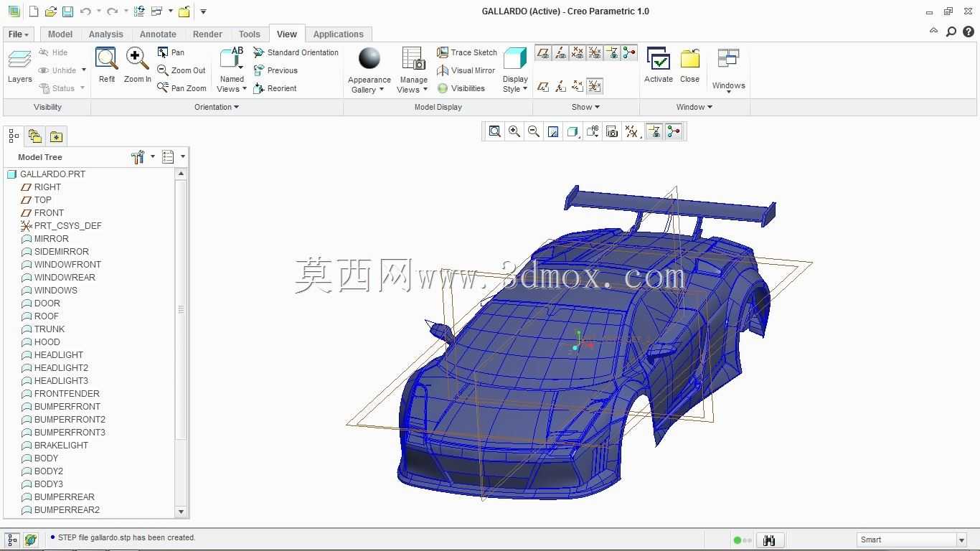The width and height of the screenshot is (980, 551).
Task: Create a new file from quick access toolbar
Action: tap(34, 11)
